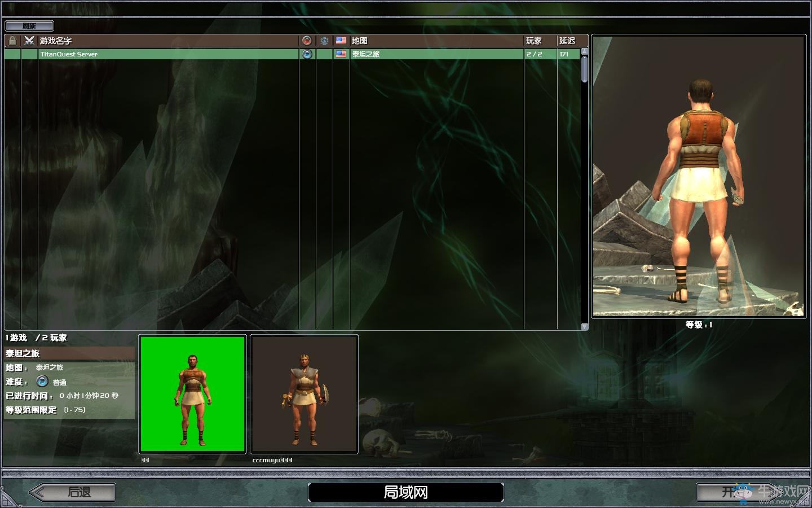Click the 后退 back button
812x508 pixels.
72,492
